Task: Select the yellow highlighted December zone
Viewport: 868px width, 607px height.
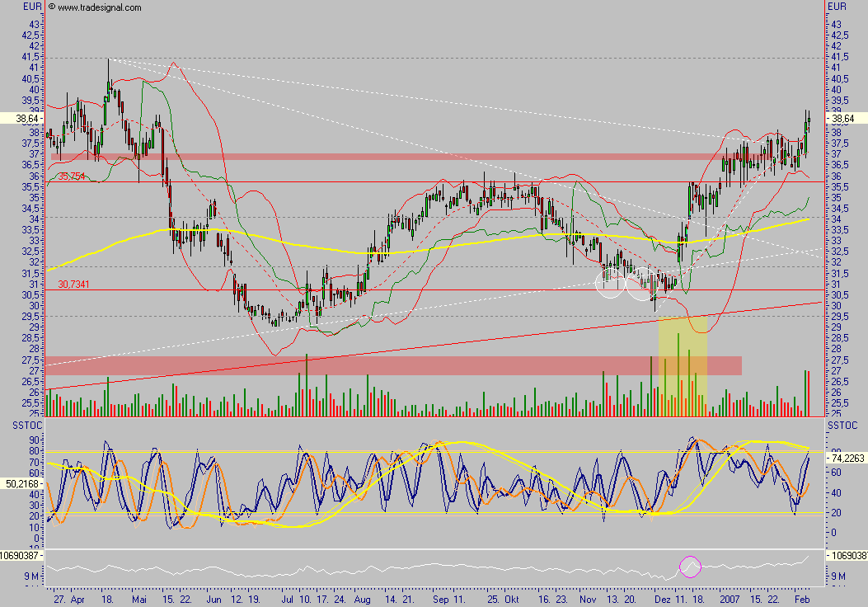Action: click(682, 363)
